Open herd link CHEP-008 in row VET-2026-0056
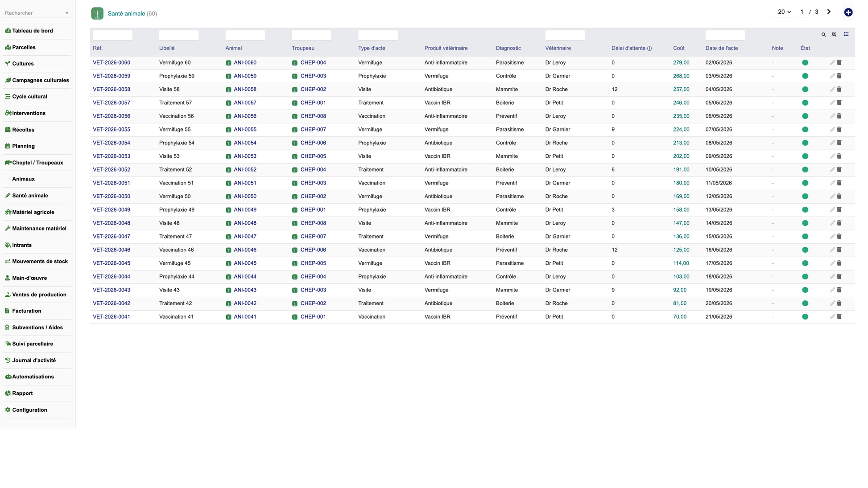 (313, 116)
